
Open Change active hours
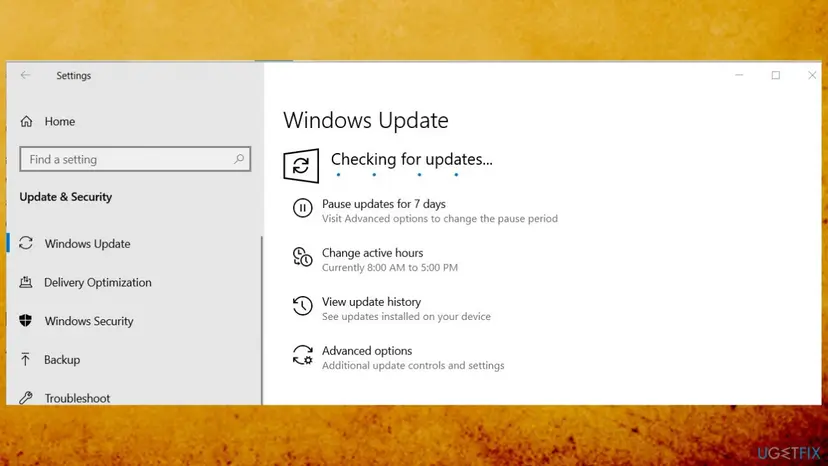pos(373,253)
